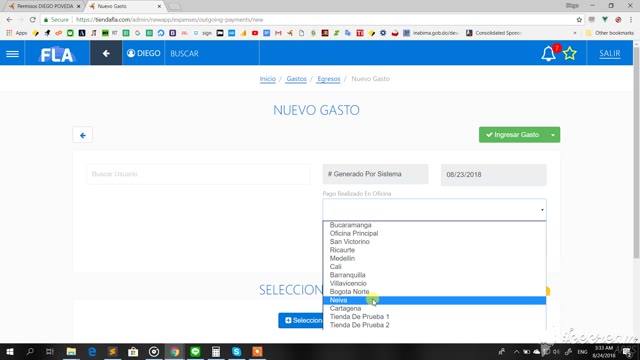Follow the Egresos breadcrumb link
Image resolution: width=640 pixels, height=360 pixels.
tap(329, 79)
